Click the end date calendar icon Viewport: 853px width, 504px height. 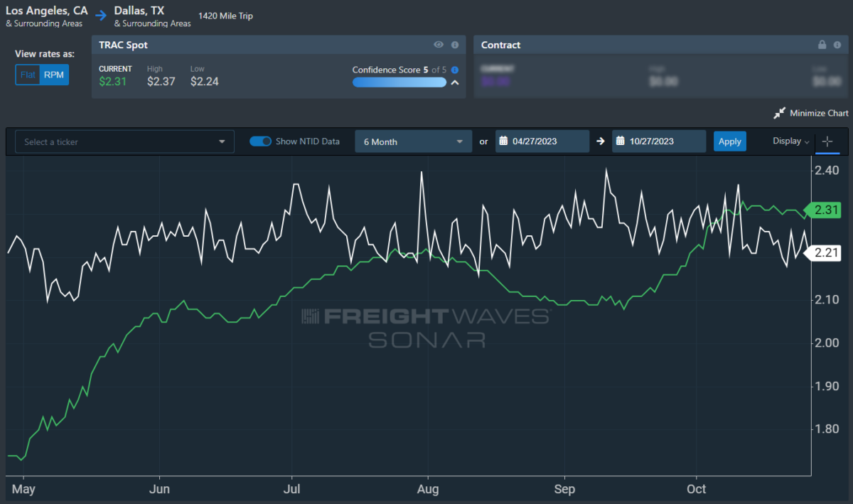click(x=620, y=141)
